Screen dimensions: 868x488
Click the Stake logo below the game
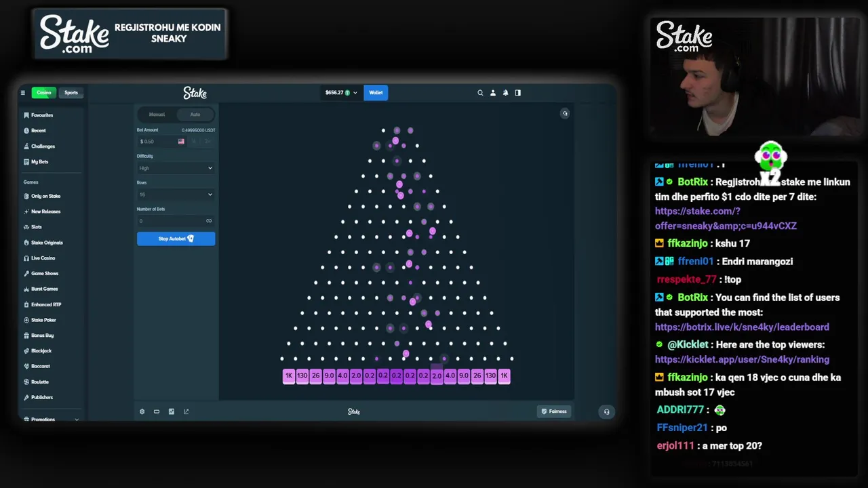coord(354,411)
